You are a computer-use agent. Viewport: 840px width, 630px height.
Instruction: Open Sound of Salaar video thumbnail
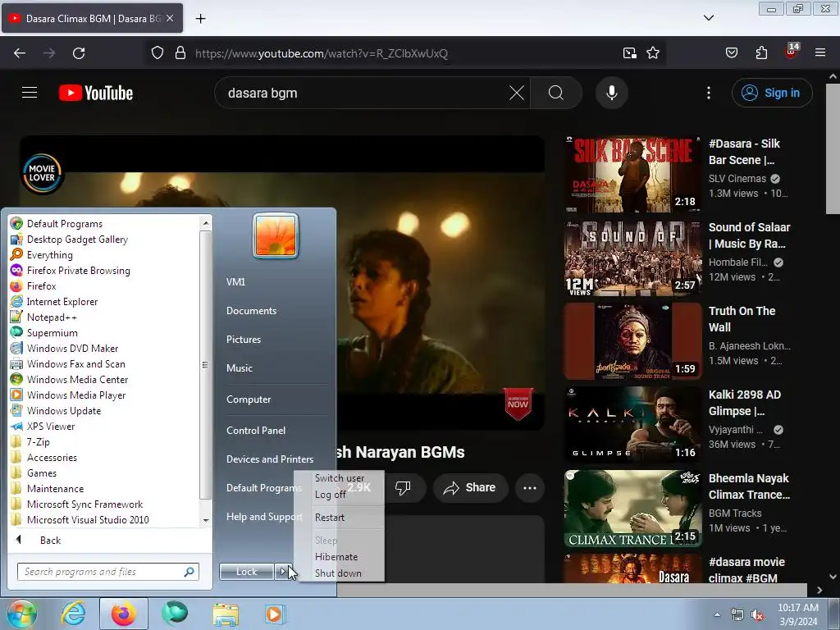coord(632,257)
